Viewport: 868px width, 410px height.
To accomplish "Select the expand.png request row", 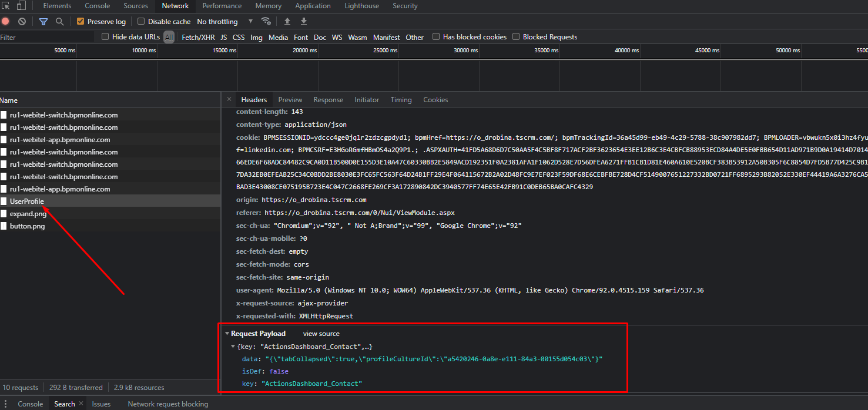I will point(110,214).
